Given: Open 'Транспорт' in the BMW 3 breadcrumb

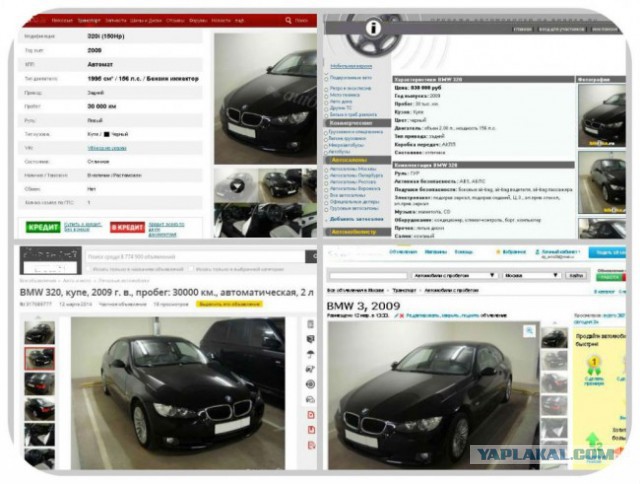Looking at the screenshot, I should [404, 290].
